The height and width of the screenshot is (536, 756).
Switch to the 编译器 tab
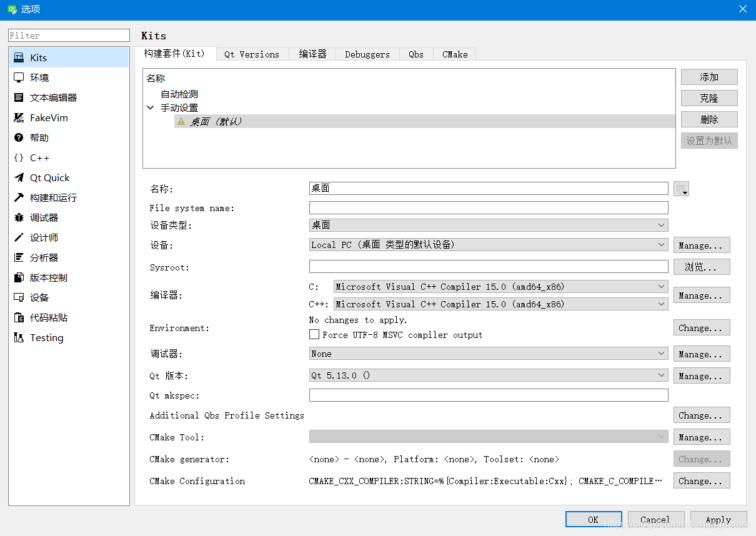[312, 54]
